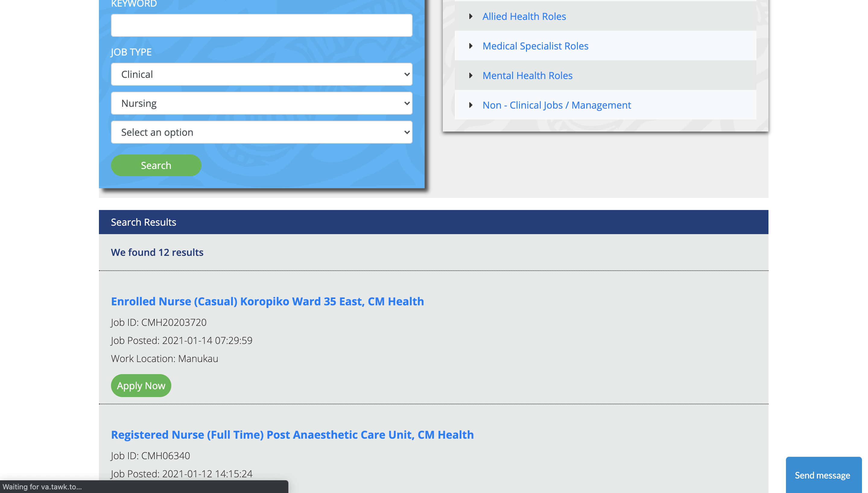Open the Allied Health Roles link

pyautogui.click(x=524, y=16)
